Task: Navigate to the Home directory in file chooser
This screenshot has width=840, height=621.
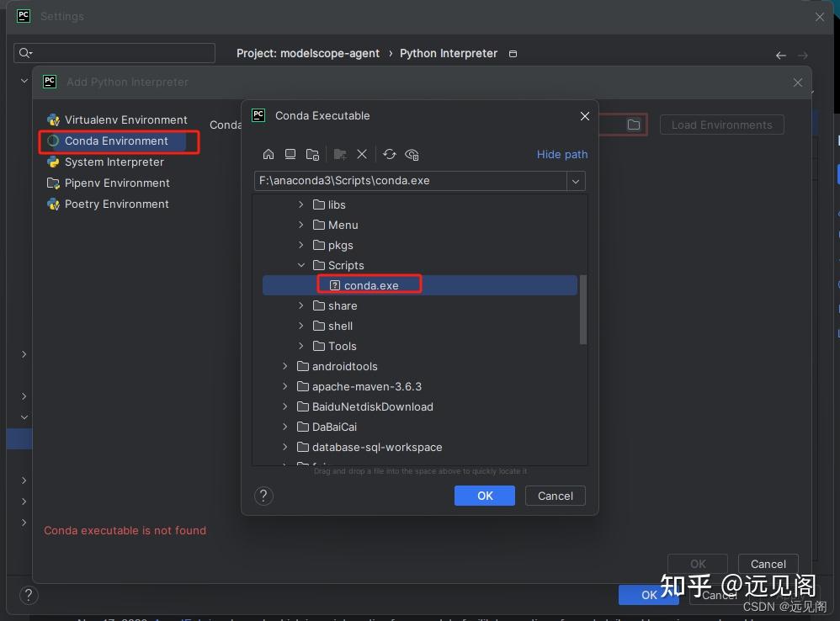Action: point(268,154)
